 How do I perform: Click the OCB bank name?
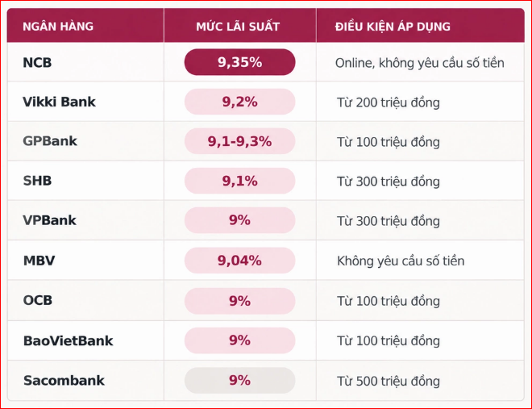click(38, 300)
